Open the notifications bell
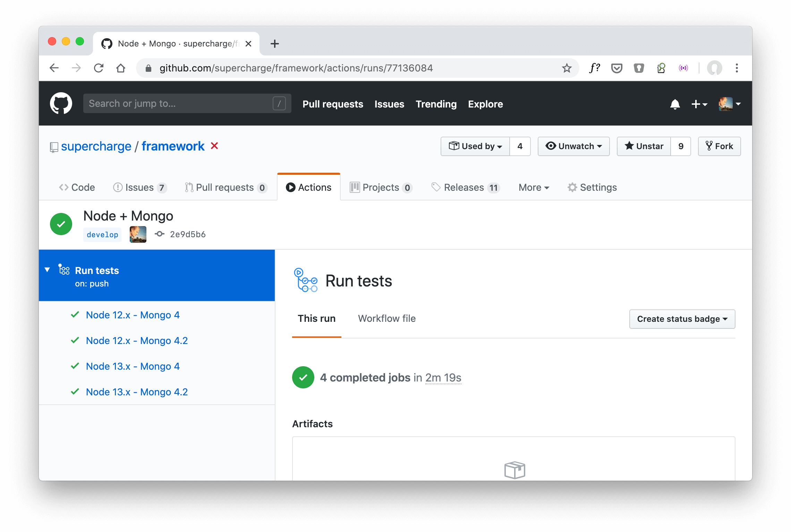 coord(674,104)
